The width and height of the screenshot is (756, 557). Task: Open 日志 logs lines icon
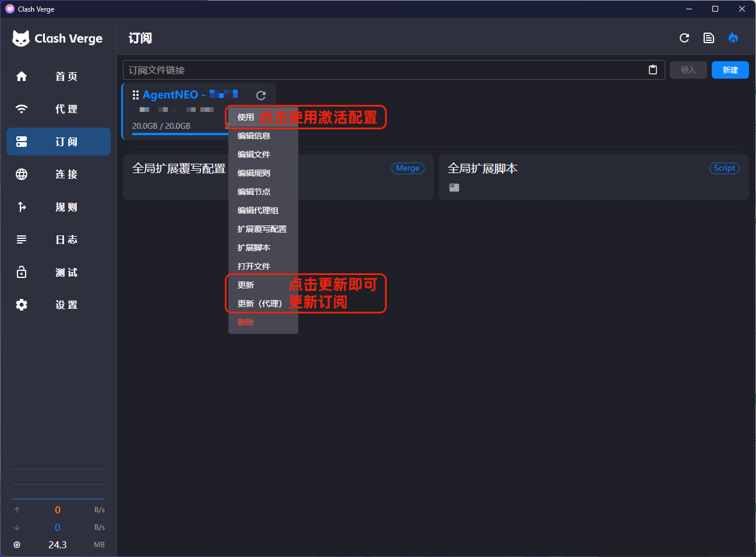(22, 239)
